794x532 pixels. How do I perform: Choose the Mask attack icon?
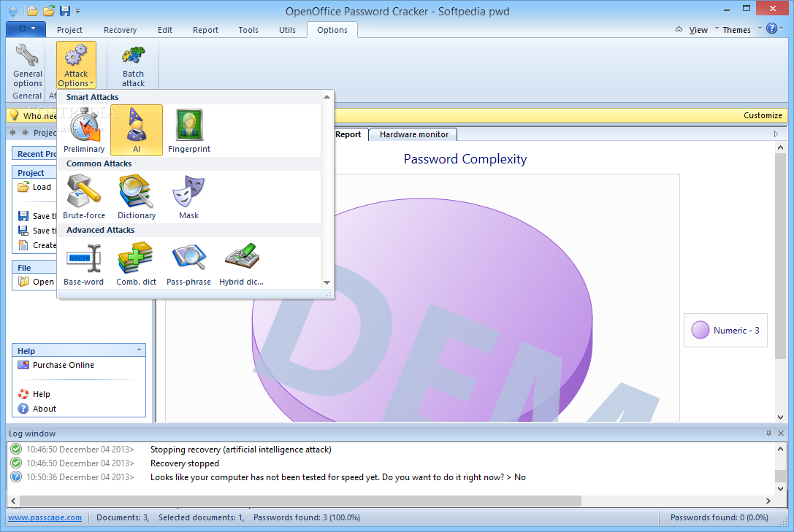coord(189,196)
